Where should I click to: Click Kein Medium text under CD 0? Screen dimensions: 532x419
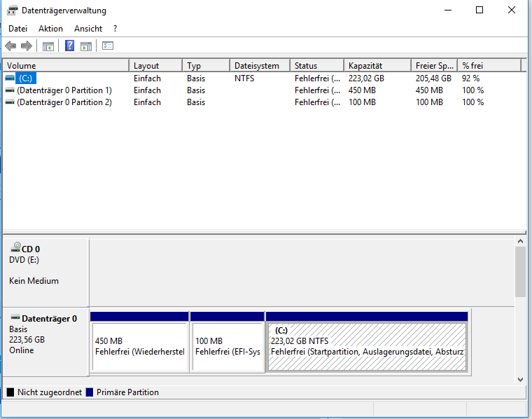coord(34,281)
